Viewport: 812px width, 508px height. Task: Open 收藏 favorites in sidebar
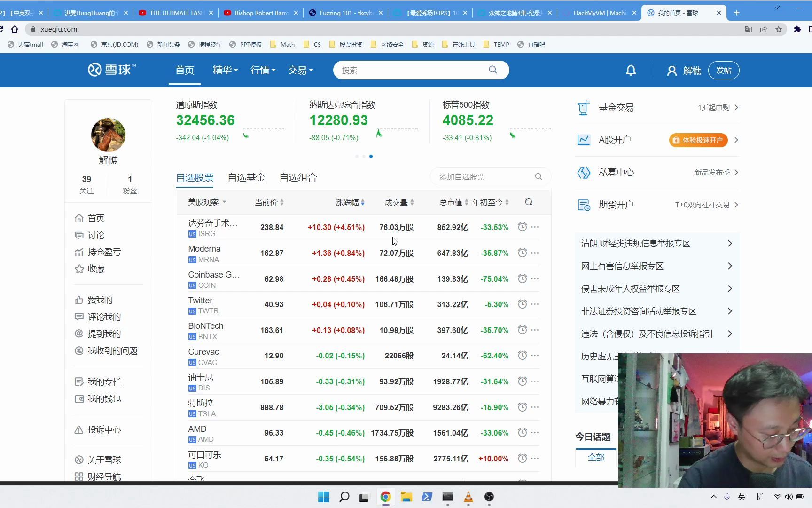click(x=89, y=269)
